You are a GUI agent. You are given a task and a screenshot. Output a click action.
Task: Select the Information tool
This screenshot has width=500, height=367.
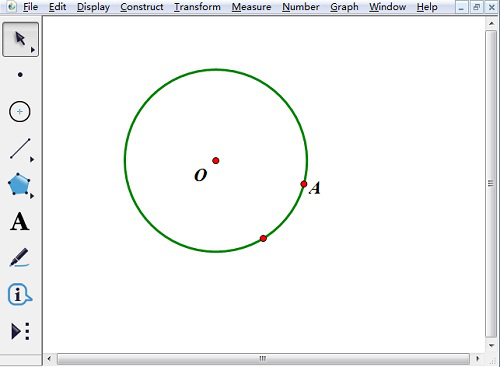[x=19, y=294]
